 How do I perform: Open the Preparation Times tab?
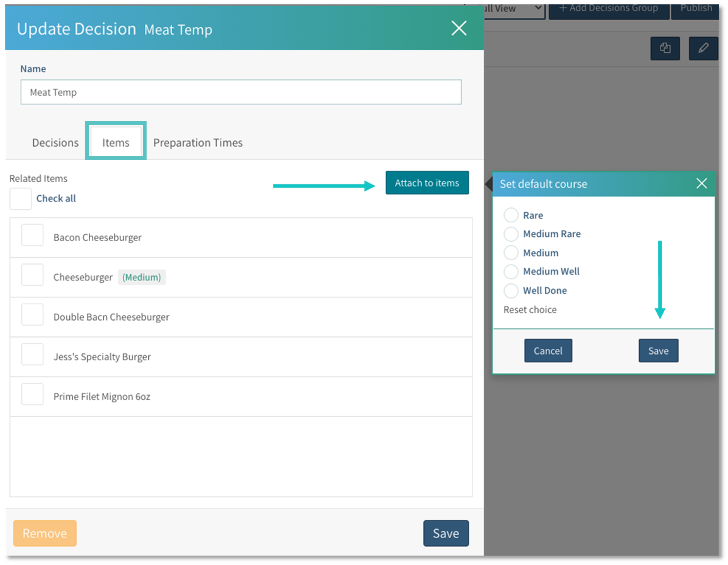[x=198, y=143]
